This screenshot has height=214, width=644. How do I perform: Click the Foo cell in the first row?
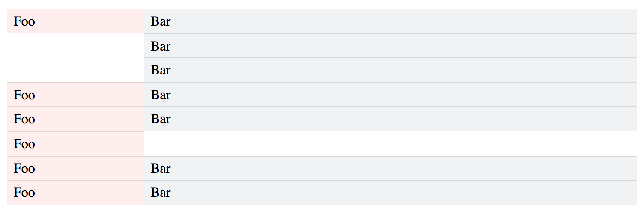pyautogui.click(x=75, y=21)
